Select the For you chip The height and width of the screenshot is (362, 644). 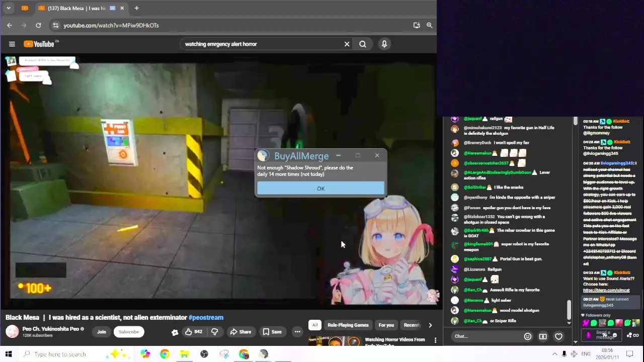(x=386, y=325)
